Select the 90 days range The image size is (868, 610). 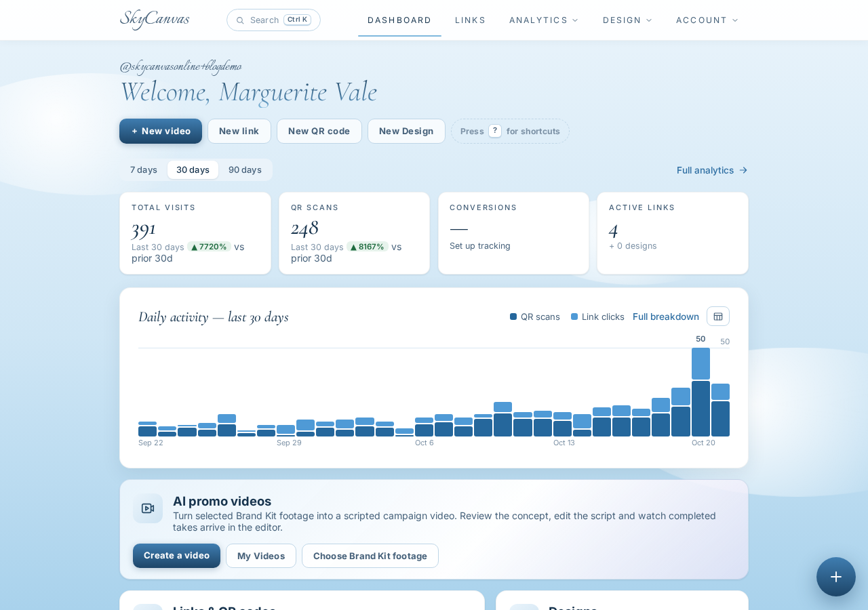pos(245,170)
